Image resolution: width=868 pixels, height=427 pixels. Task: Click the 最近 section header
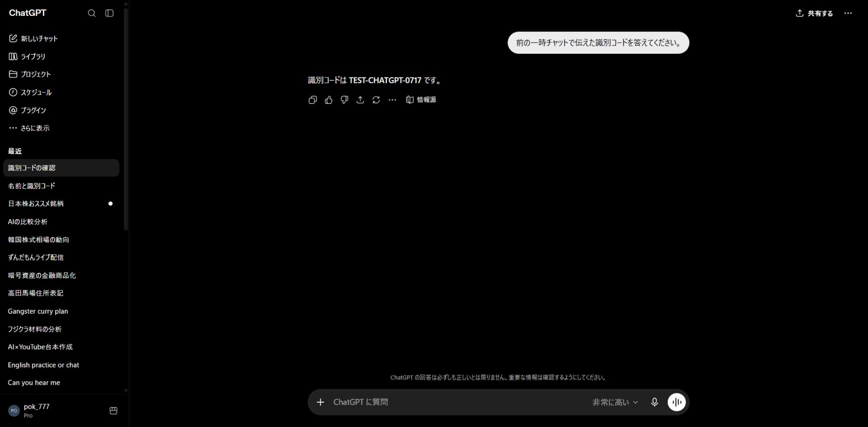point(15,151)
